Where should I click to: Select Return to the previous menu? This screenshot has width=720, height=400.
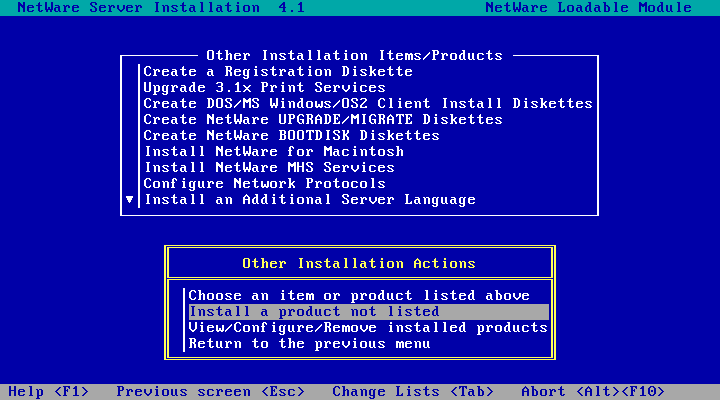point(309,344)
